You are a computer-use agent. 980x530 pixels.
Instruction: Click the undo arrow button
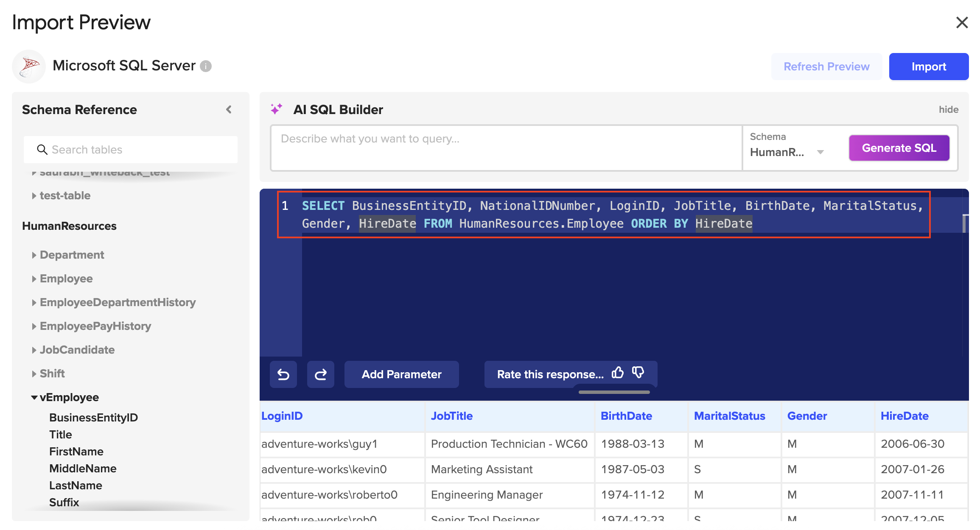point(283,374)
